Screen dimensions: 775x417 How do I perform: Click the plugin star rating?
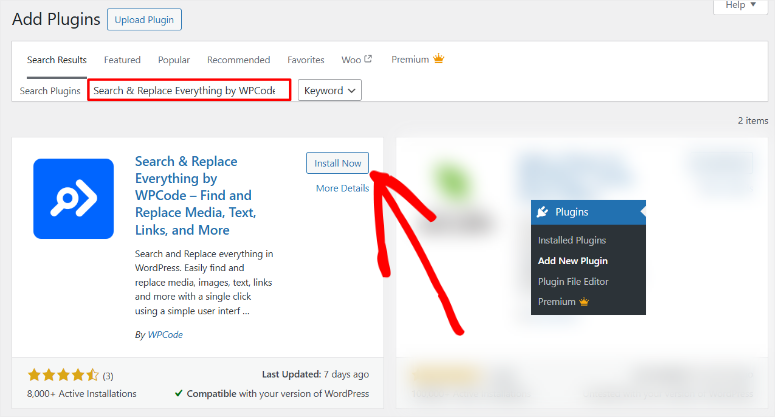coord(63,375)
